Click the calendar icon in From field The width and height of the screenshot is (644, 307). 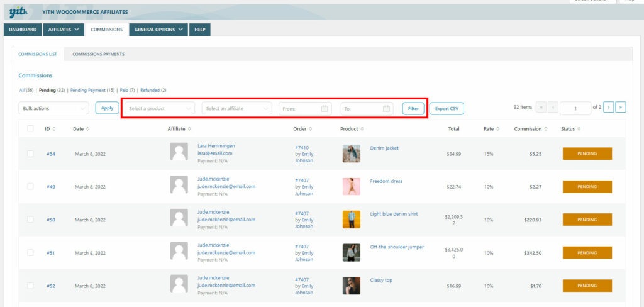[x=325, y=109]
